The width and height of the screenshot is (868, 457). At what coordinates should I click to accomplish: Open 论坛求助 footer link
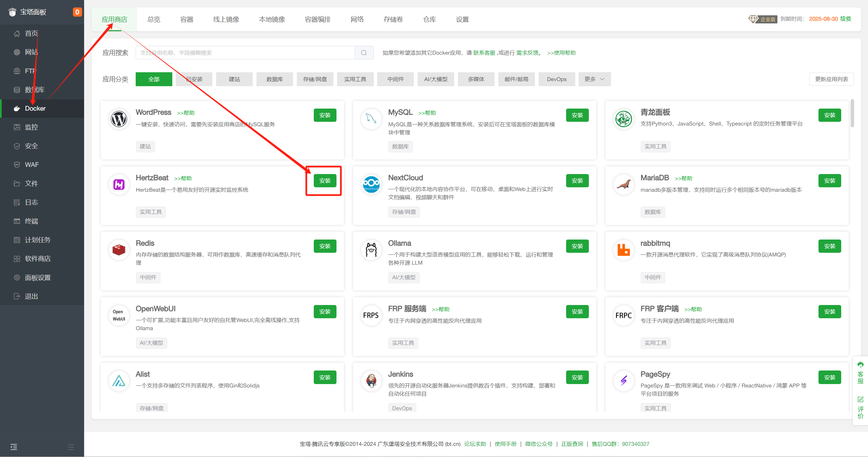pyautogui.click(x=475, y=444)
